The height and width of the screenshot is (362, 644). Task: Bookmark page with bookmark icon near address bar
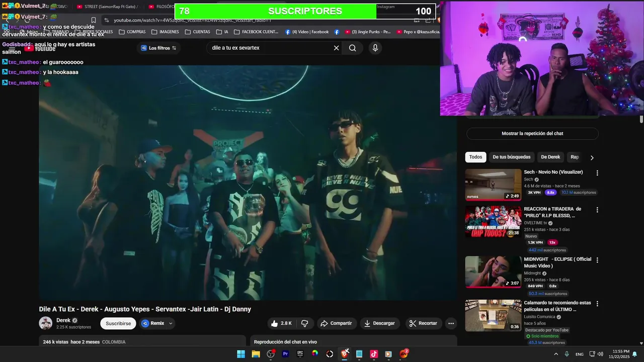[93, 20]
